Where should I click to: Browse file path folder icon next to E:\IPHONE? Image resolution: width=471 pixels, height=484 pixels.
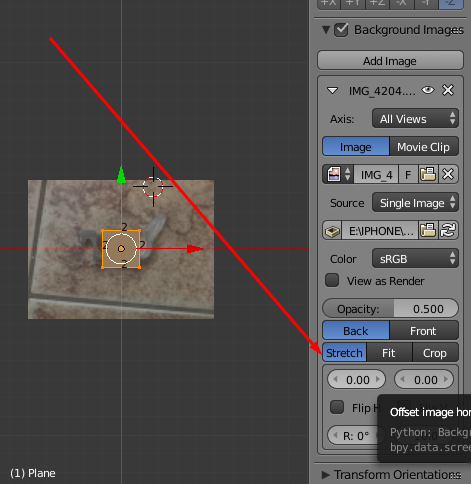point(428,230)
